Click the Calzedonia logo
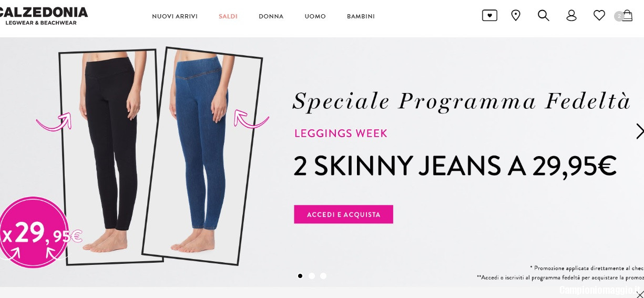The image size is (644, 298). click(x=44, y=16)
